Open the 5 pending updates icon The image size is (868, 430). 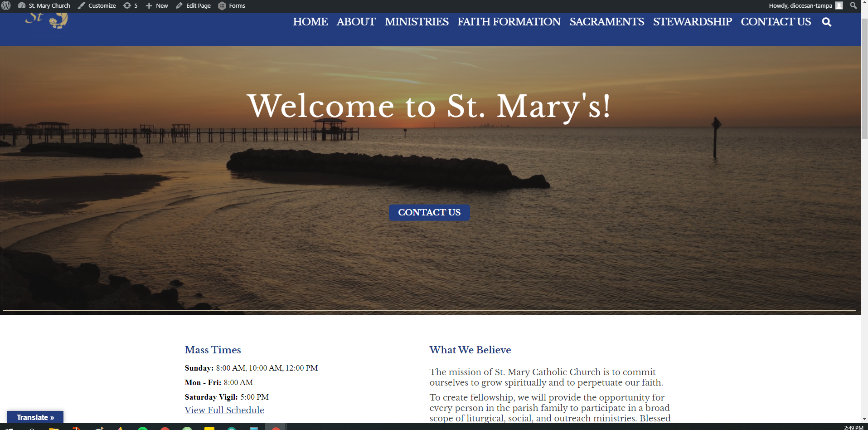click(x=130, y=5)
